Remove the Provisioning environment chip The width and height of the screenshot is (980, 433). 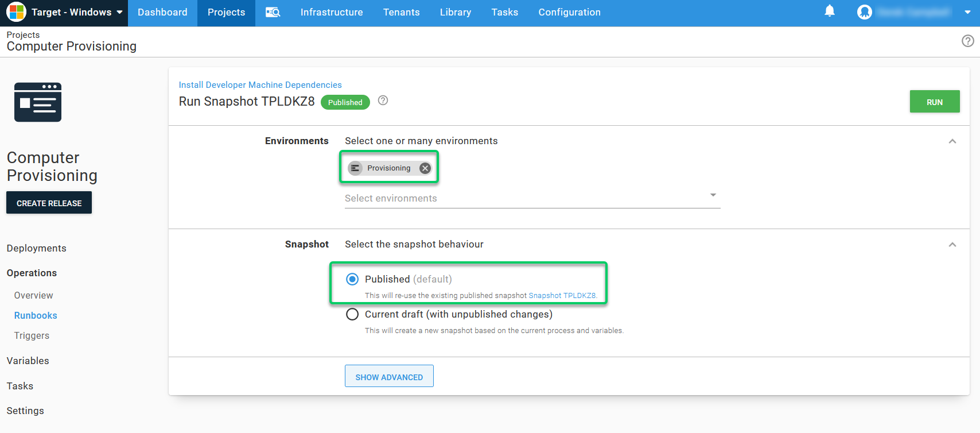click(425, 168)
